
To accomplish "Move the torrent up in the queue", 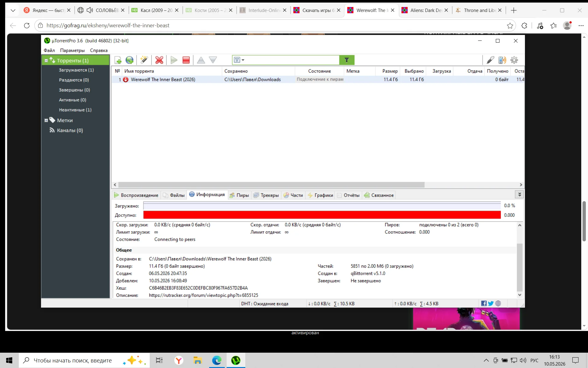I will pos(201,60).
